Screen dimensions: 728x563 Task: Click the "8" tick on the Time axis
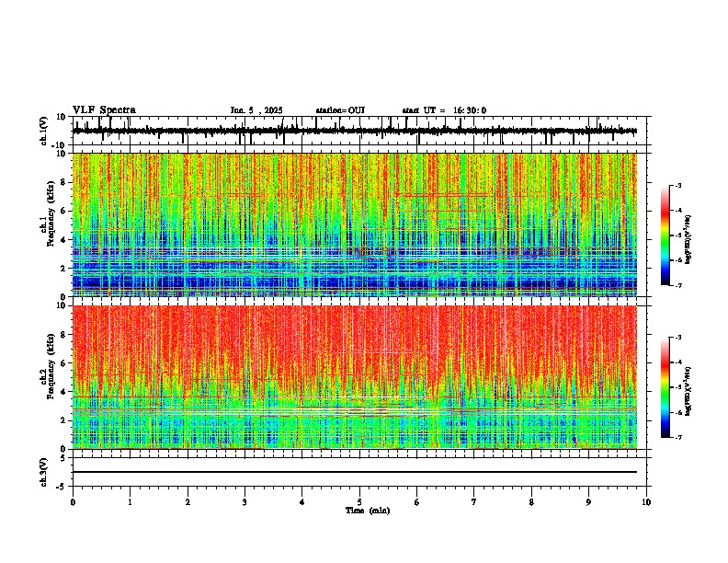coord(531,502)
